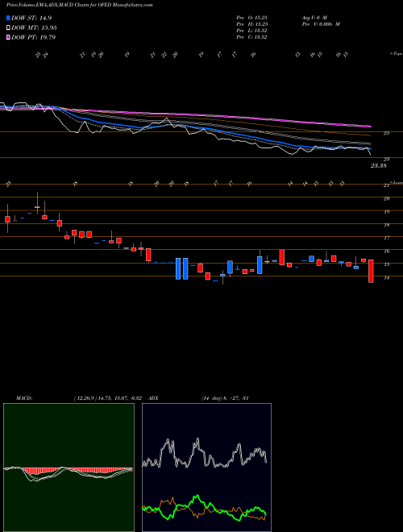Click the 'Pre L: 13.52' low value
403x532 pixels.
pos(252,31)
